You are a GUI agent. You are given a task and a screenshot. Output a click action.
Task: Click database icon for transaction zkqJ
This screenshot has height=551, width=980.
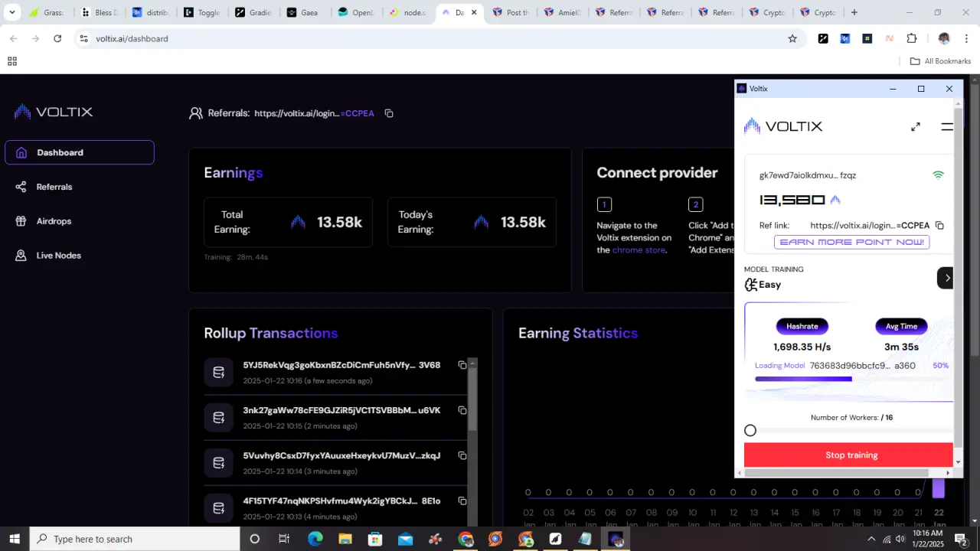pos(218,463)
